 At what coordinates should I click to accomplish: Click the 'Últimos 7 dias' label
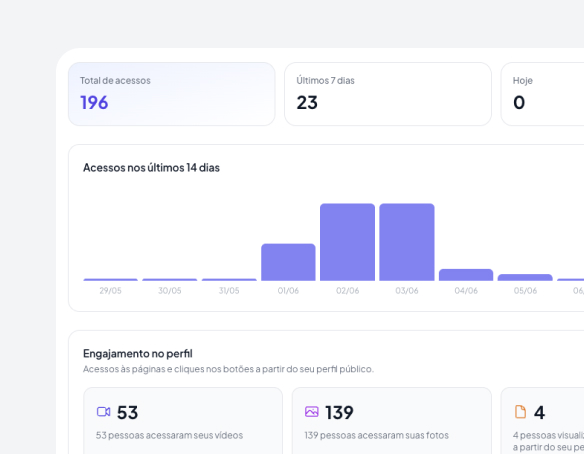click(326, 80)
